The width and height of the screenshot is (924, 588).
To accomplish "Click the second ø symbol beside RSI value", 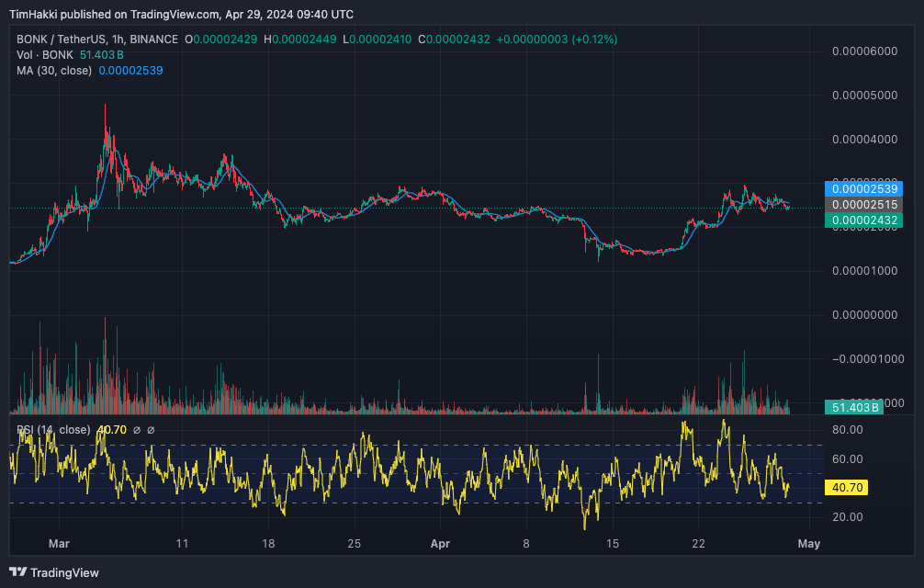I will [151, 430].
